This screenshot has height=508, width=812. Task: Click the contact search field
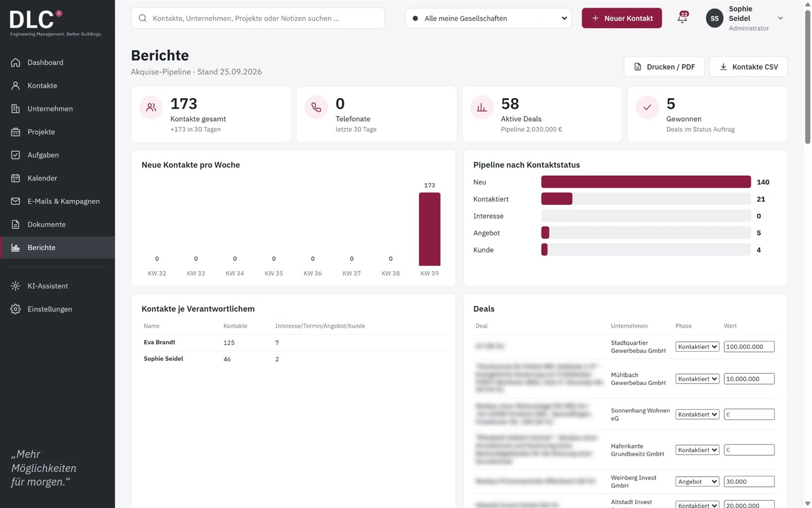pos(258,18)
